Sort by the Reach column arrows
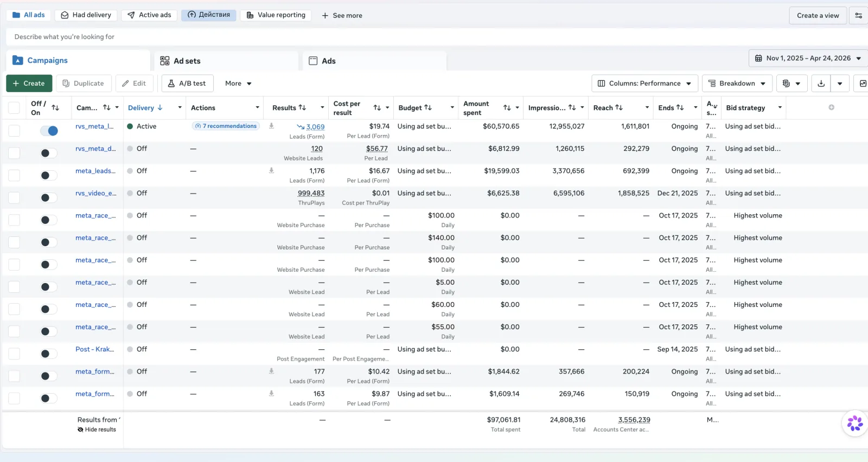Viewport: 868px width, 462px height. (x=619, y=107)
